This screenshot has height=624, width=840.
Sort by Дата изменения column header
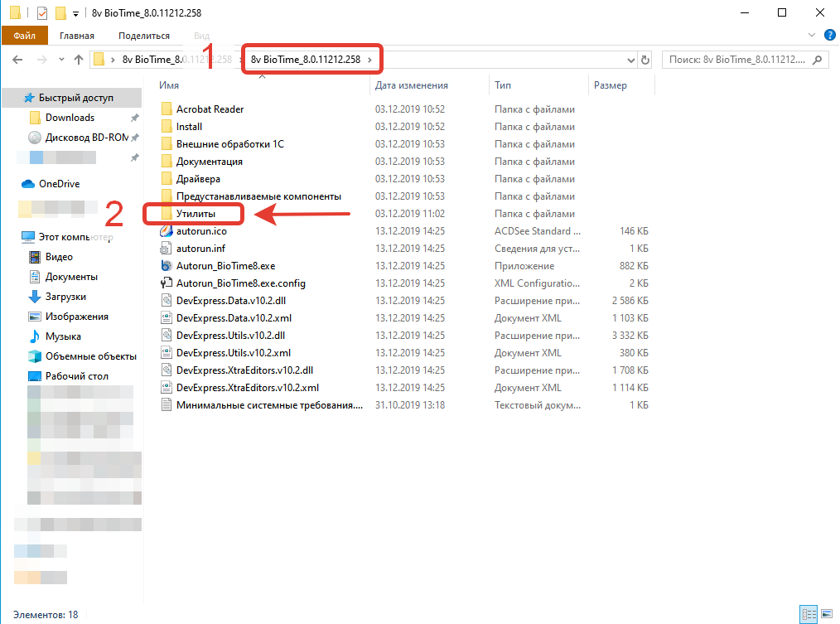412,85
